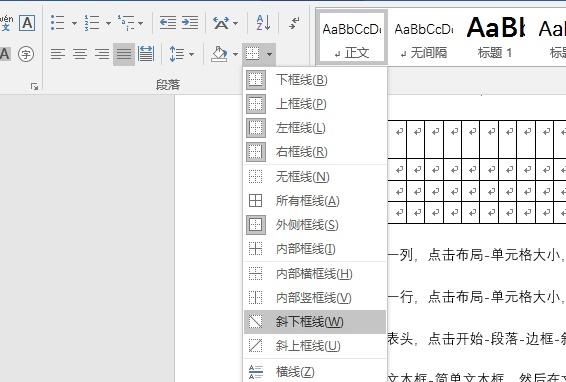Screen dimensions: 566x382
Task: Apply the 正文 style
Action: pos(352,37)
